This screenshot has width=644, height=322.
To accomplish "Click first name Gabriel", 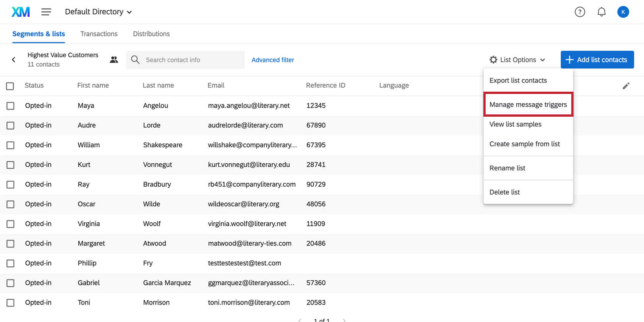I will coord(89,283).
